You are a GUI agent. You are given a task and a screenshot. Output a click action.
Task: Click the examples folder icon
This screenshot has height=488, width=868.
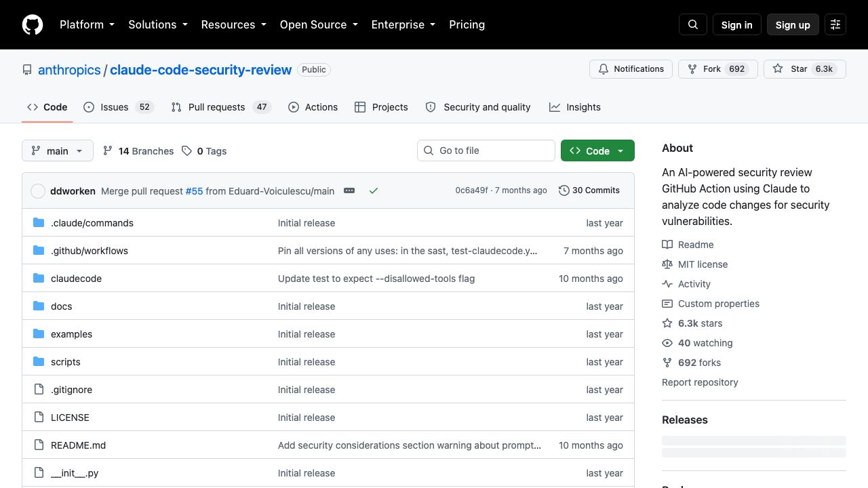[x=39, y=334]
